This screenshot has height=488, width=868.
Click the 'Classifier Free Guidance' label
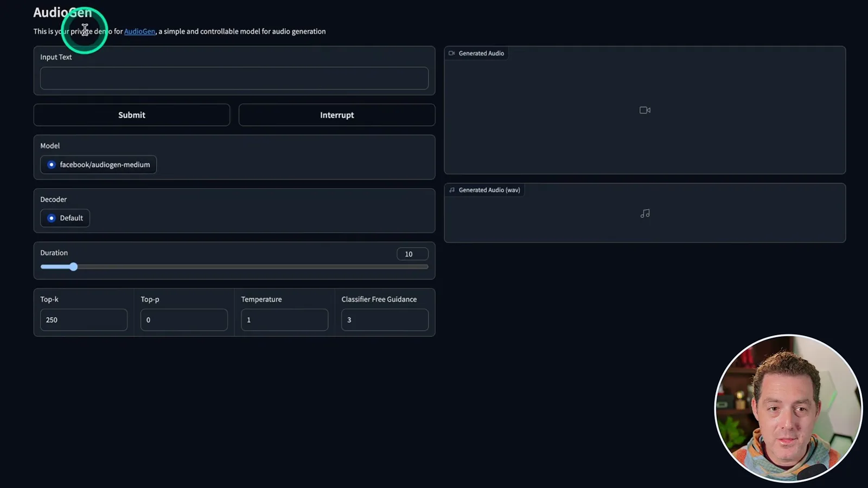tap(379, 299)
